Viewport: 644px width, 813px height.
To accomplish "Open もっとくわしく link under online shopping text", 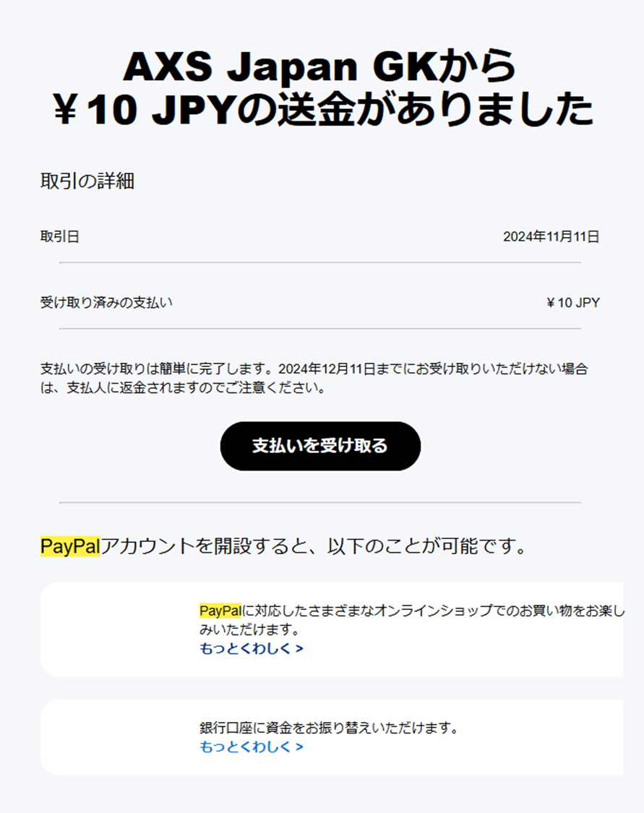I will pyautogui.click(x=252, y=649).
